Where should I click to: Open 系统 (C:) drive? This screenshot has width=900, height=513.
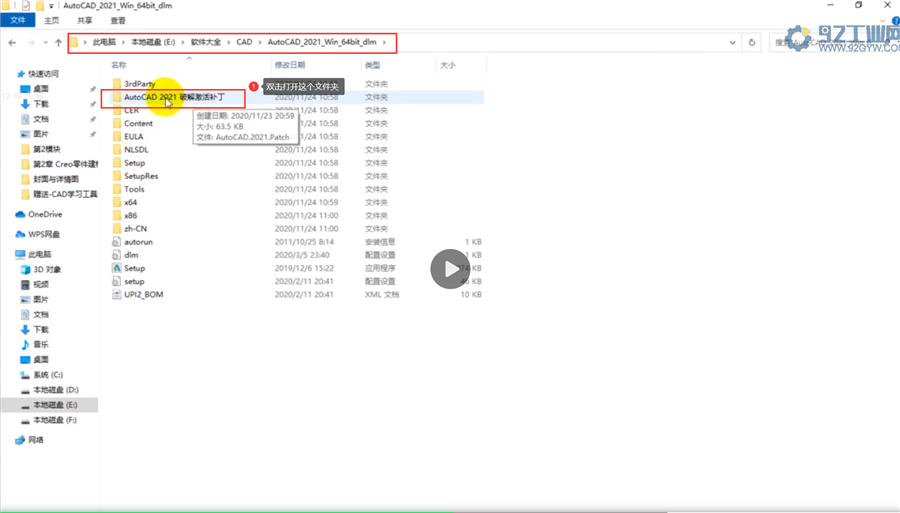[x=48, y=375]
